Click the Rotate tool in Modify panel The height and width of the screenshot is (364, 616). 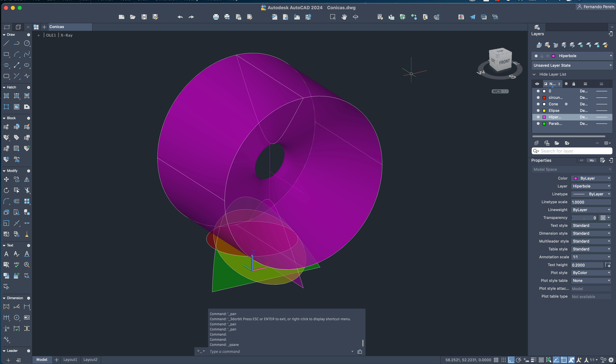pyautogui.click(x=6, y=190)
